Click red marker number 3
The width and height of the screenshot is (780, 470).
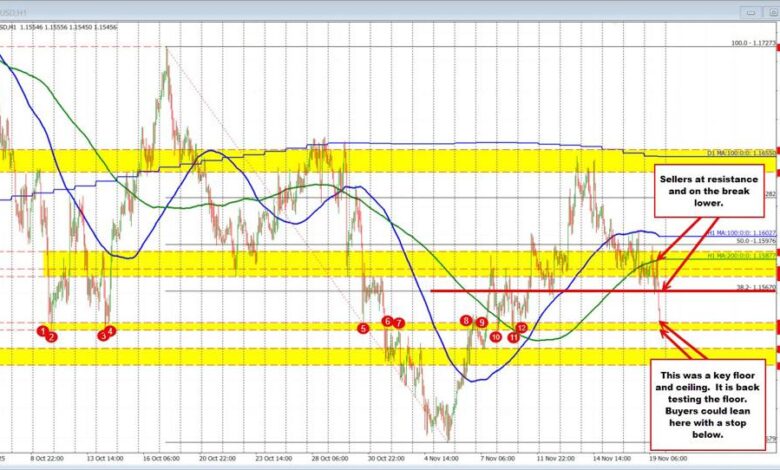point(102,336)
